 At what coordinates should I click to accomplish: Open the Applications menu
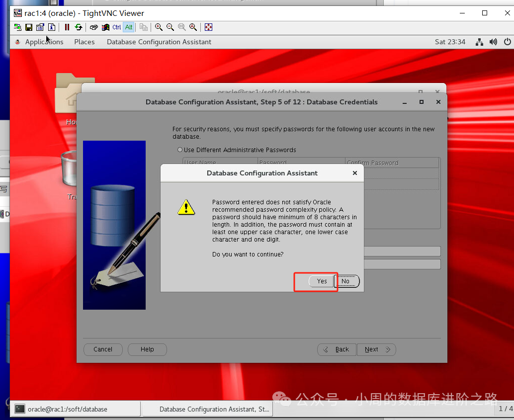pos(44,42)
